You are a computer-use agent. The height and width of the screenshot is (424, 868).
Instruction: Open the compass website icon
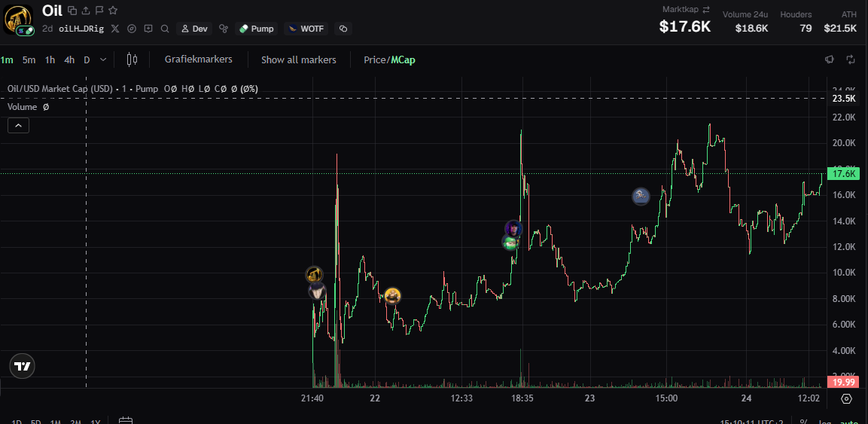tap(132, 28)
